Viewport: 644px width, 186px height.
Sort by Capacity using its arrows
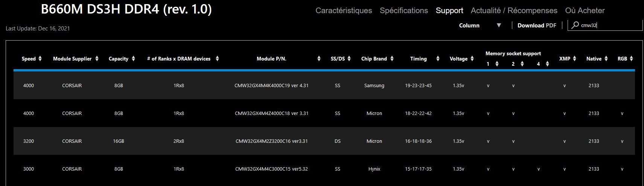[133, 59]
